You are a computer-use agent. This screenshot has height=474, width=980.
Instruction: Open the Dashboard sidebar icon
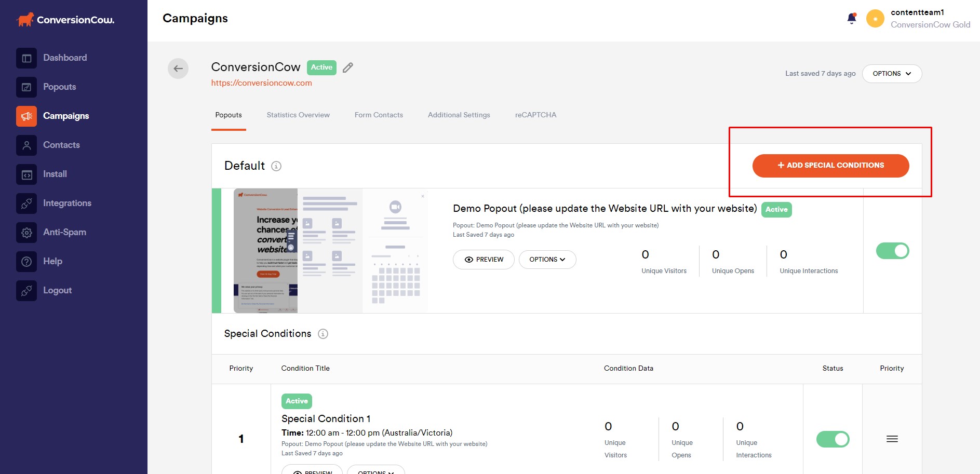(26, 58)
